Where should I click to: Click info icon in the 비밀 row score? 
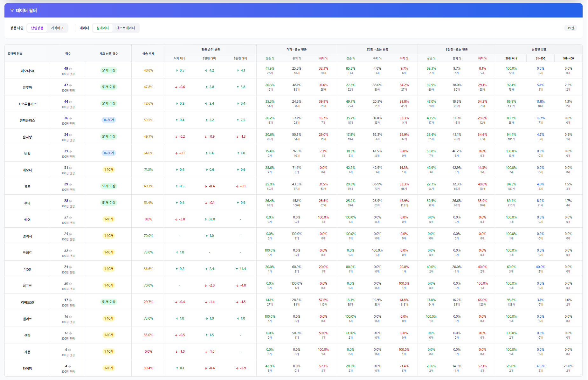click(71, 151)
